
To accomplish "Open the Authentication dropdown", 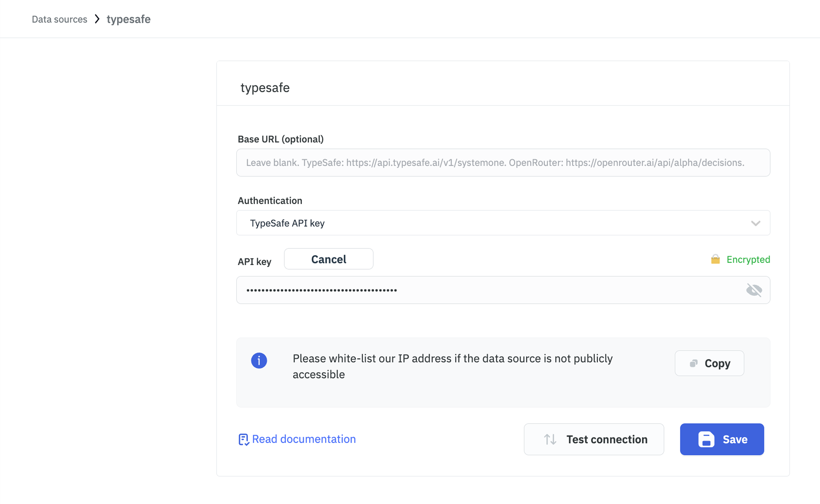I will point(503,223).
